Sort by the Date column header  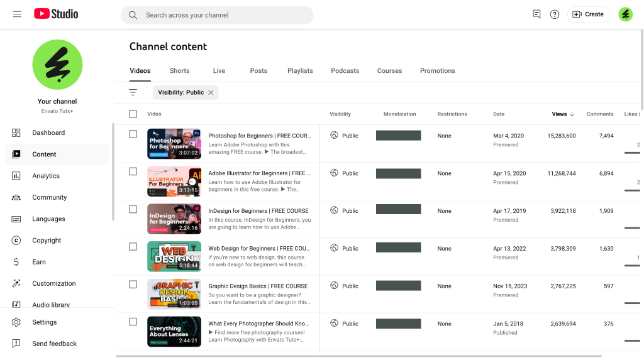pyautogui.click(x=499, y=114)
